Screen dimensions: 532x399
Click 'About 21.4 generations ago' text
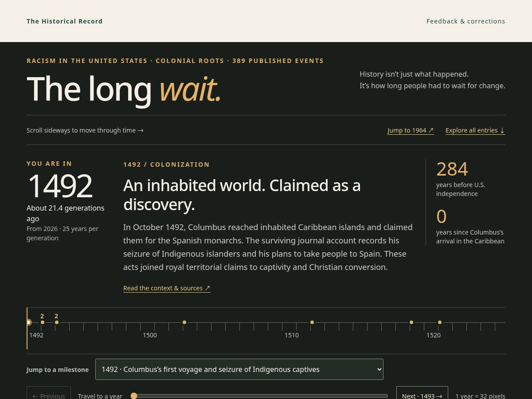point(66,213)
